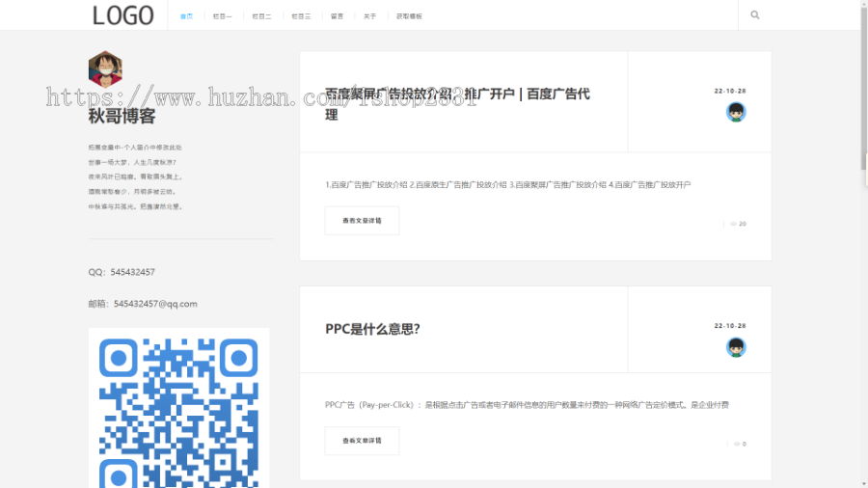The image size is (868, 488).
Task: Click the QQ: 545432457 text
Action: point(122,272)
